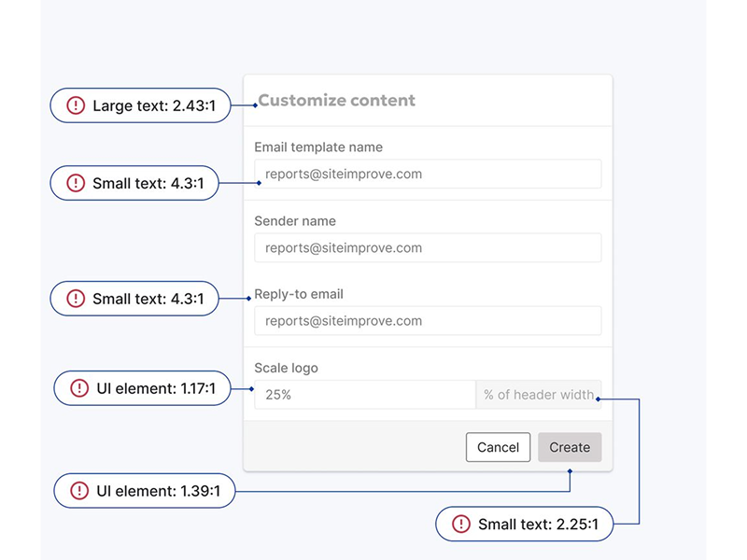The image size is (747, 560).
Task: Select the Small text 2.25:1 callout text
Action: coord(537,525)
